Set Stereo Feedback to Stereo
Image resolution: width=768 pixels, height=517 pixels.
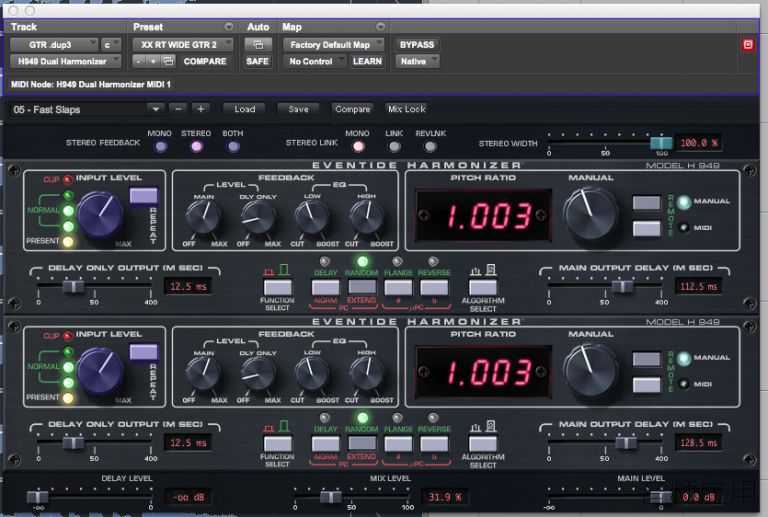196,146
